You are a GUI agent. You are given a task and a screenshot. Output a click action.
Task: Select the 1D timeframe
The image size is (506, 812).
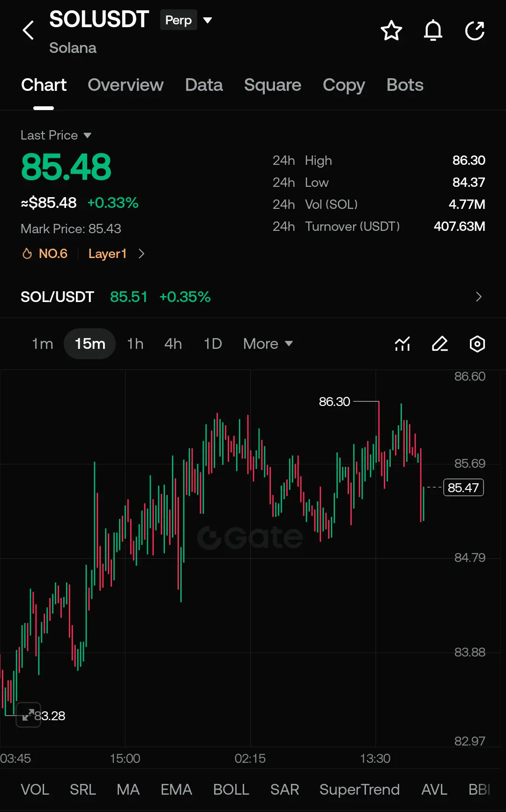coord(213,344)
